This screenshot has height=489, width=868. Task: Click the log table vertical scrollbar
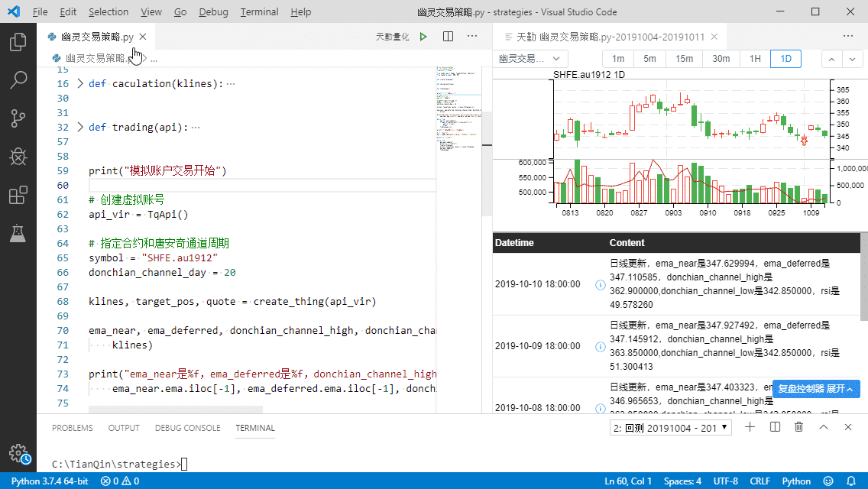(864, 277)
